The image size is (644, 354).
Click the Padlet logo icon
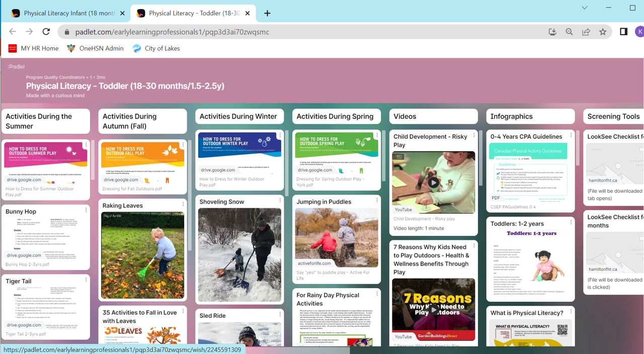click(16, 66)
